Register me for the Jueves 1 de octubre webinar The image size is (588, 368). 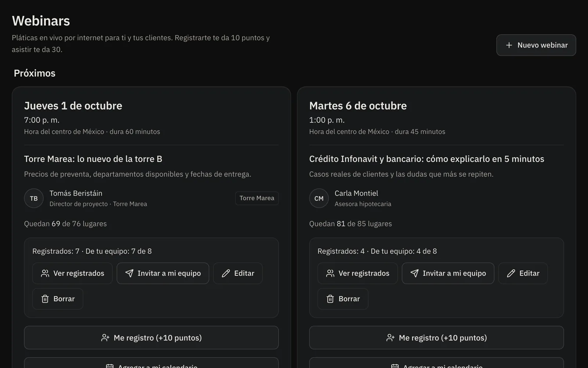pos(151,338)
